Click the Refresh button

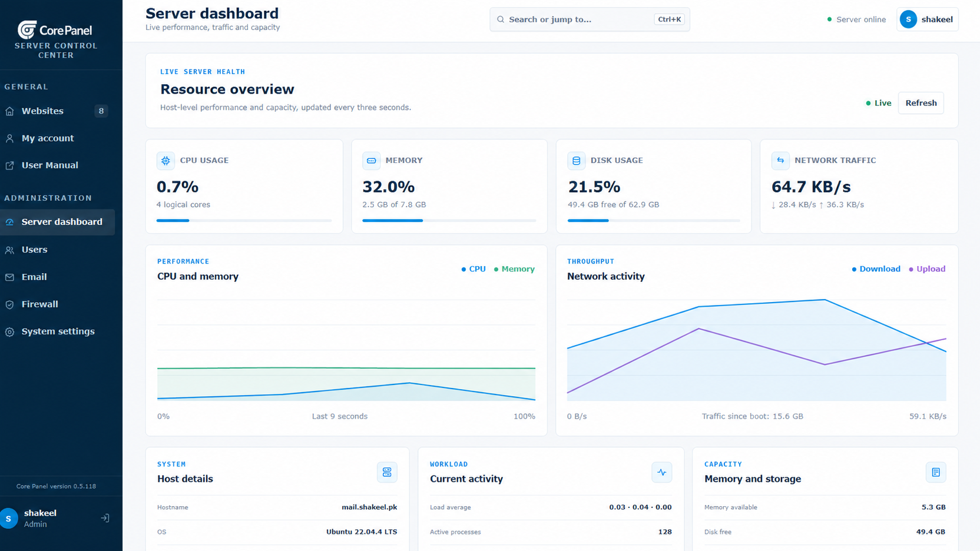tap(921, 103)
